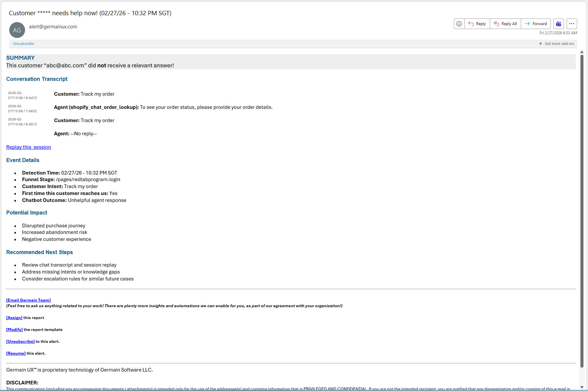Click the scrollbar up arrow
The image size is (588, 391).
[582, 52]
